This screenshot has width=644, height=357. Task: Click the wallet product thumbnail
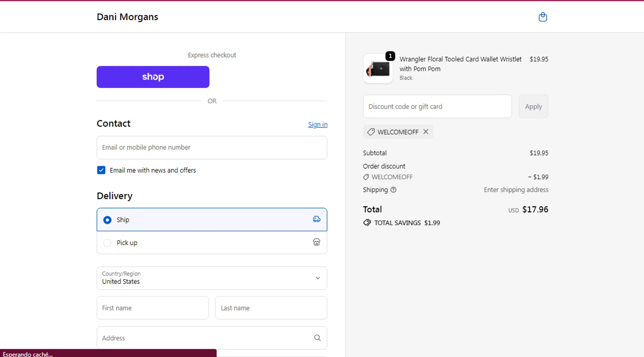pyautogui.click(x=378, y=69)
